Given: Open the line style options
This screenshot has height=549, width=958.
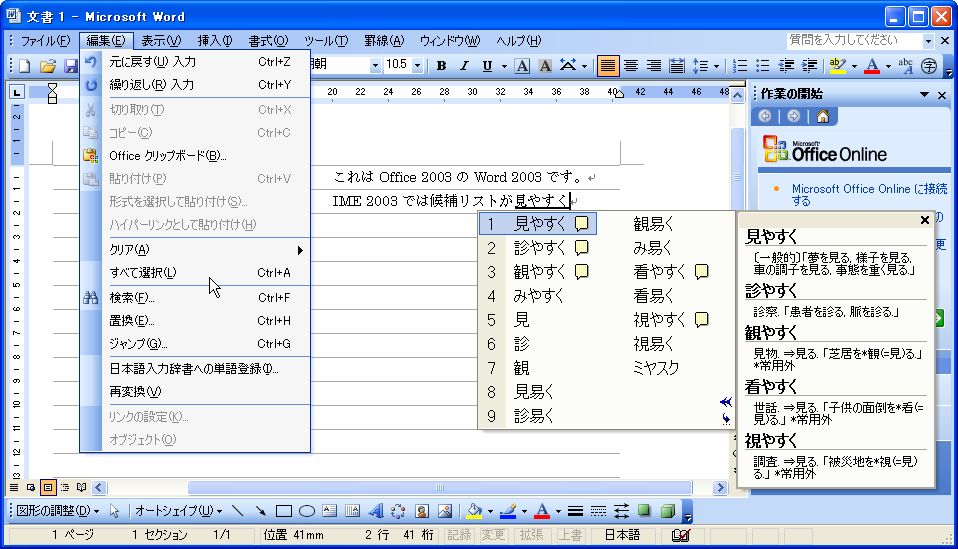Looking at the screenshot, I should tap(575, 511).
